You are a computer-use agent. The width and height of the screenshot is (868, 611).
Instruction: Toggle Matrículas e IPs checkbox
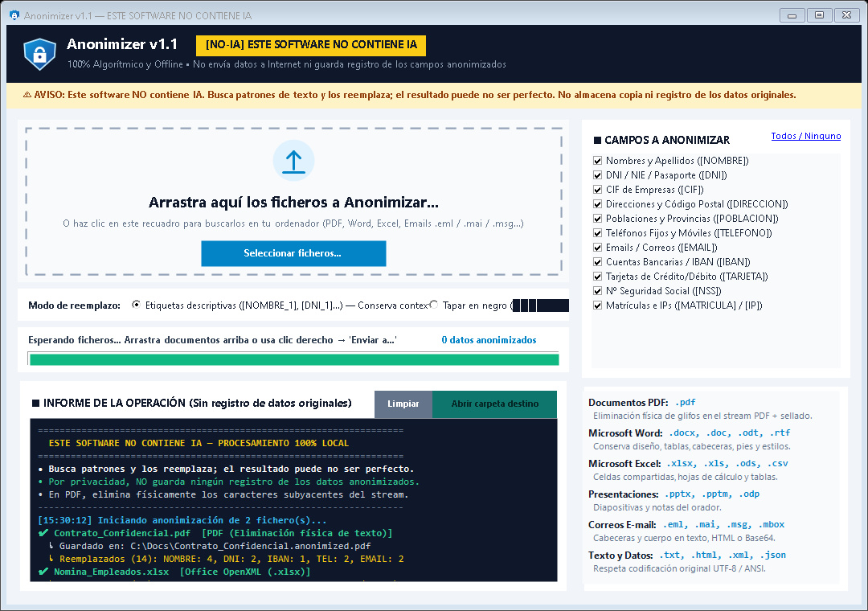(x=597, y=305)
